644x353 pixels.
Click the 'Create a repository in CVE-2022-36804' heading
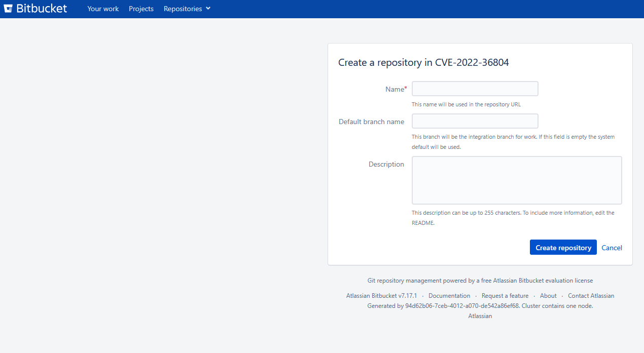tap(423, 63)
